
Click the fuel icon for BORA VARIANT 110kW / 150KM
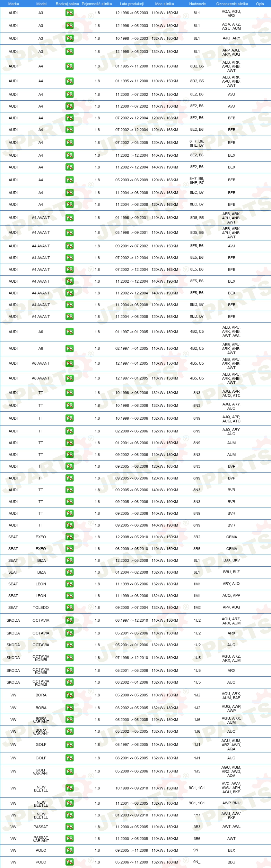point(70,720)
